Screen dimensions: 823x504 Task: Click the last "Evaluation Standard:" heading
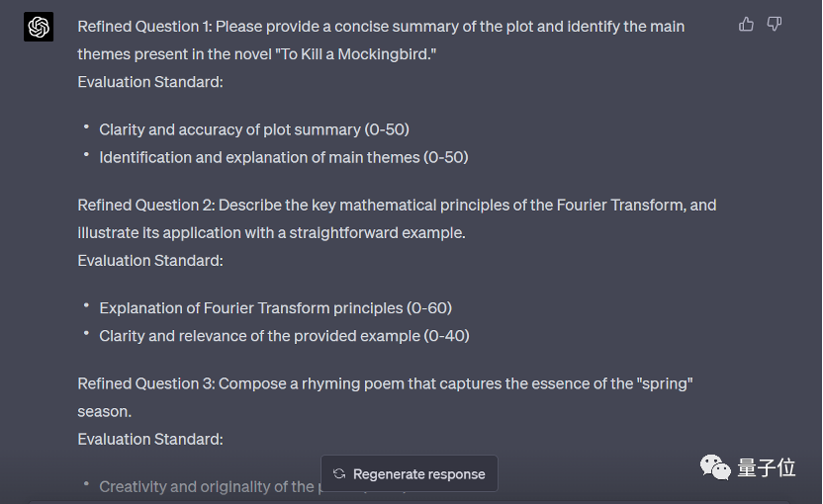(x=150, y=440)
